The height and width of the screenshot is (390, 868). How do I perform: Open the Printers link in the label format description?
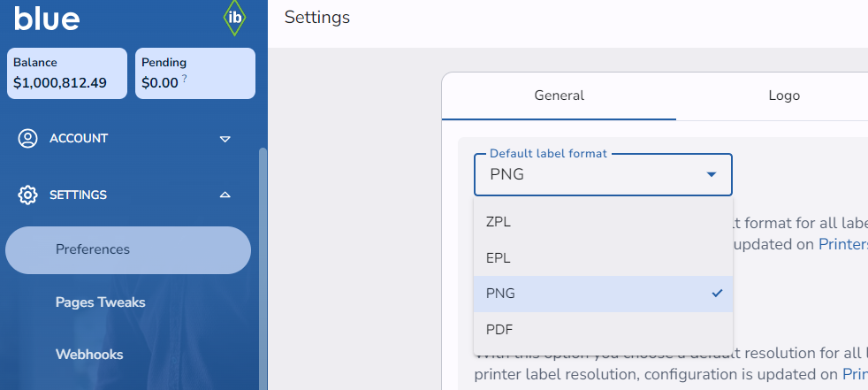pos(842,244)
